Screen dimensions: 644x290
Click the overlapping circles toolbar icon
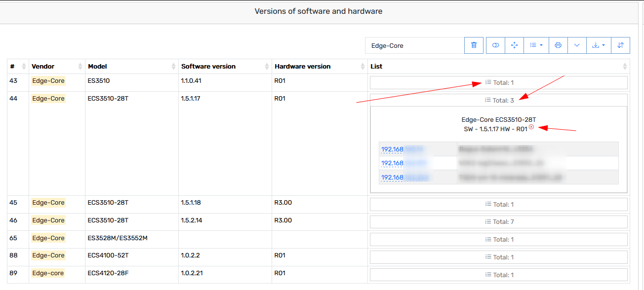click(x=495, y=45)
